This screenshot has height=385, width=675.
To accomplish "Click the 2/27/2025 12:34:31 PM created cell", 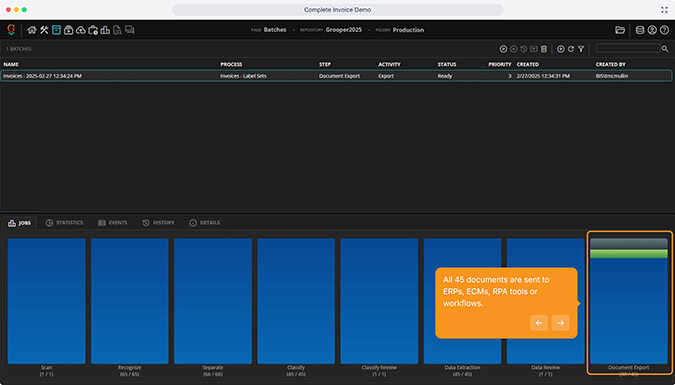I will click(543, 76).
